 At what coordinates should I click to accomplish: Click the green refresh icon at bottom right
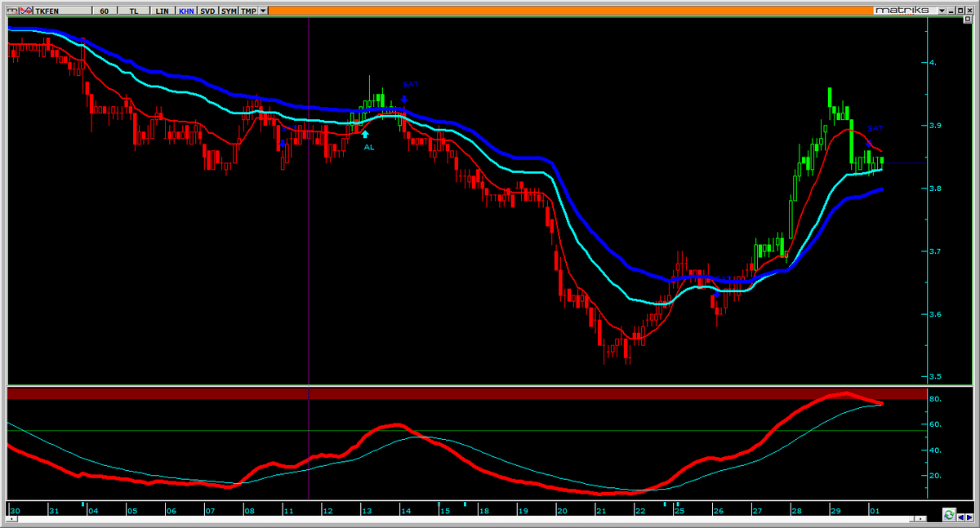pyautogui.click(x=949, y=515)
